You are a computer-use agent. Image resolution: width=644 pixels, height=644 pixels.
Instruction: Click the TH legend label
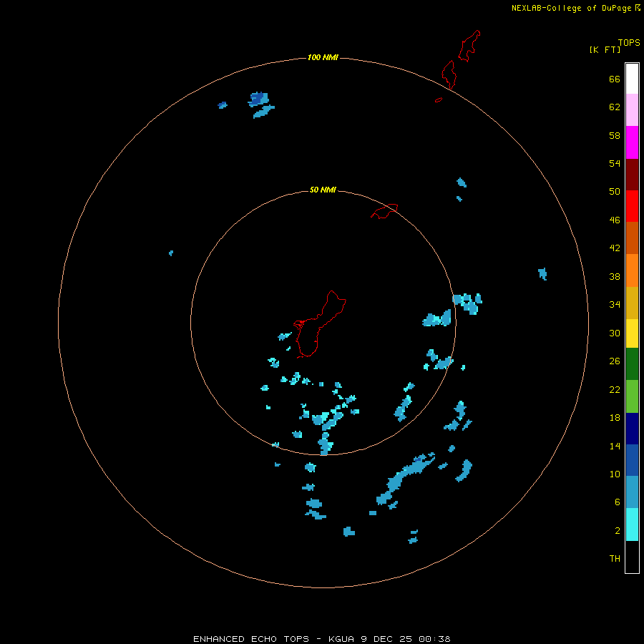[615, 559]
